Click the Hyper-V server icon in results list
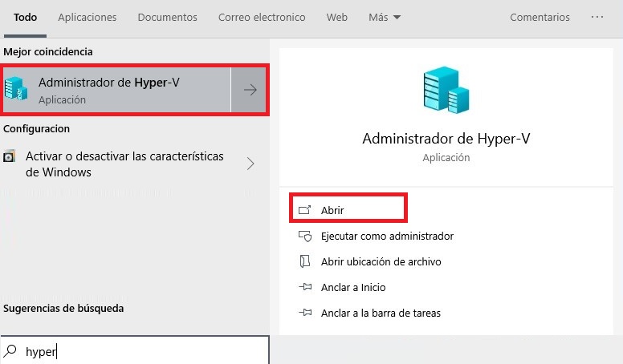This screenshot has width=623, height=364. click(x=16, y=88)
